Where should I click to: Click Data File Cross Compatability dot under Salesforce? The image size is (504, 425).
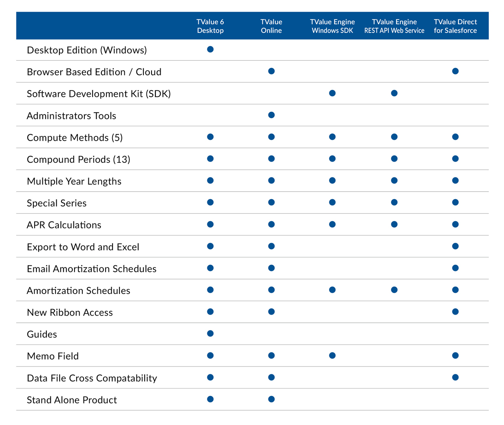(x=455, y=377)
